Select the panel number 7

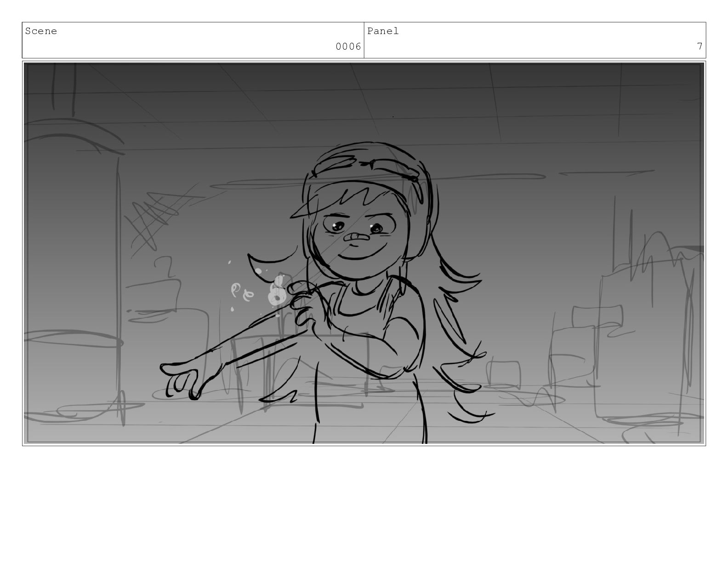700,46
